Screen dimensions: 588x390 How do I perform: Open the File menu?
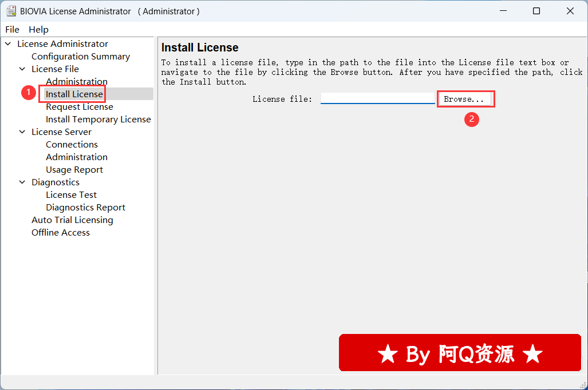(x=12, y=29)
